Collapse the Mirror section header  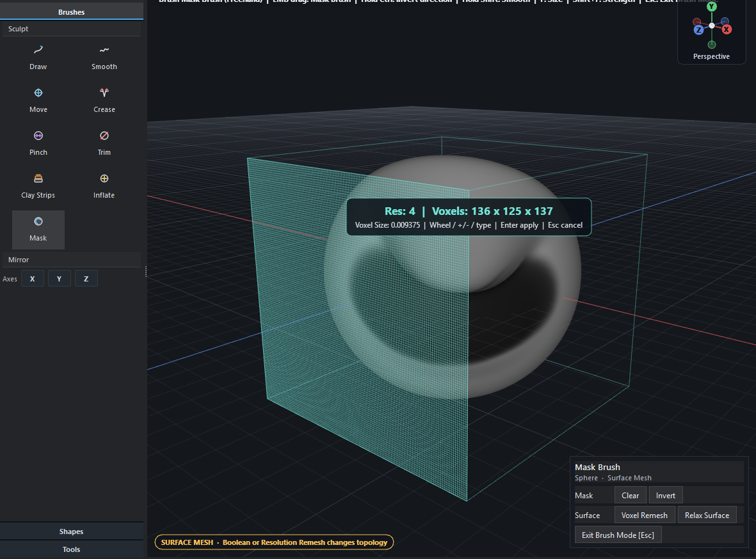pyautogui.click(x=71, y=260)
